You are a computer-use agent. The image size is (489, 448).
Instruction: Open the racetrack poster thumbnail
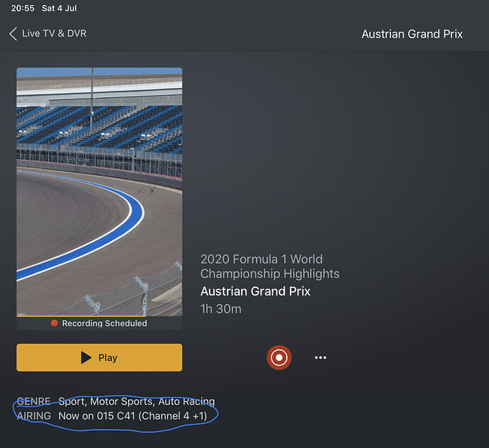[x=99, y=191]
